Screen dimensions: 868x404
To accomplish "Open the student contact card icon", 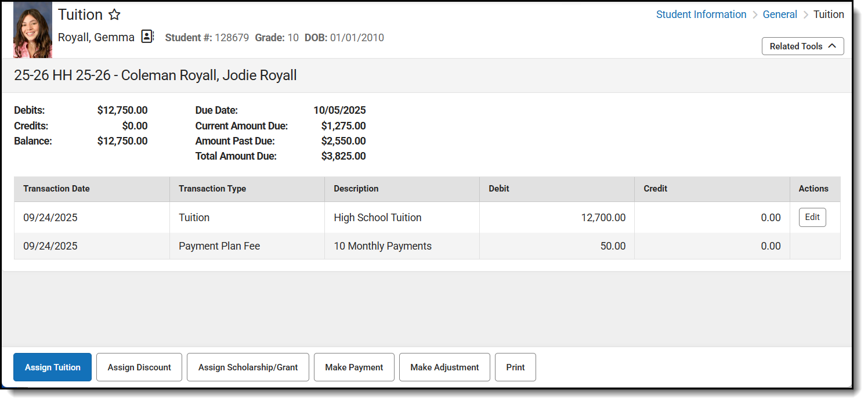I will (x=147, y=36).
